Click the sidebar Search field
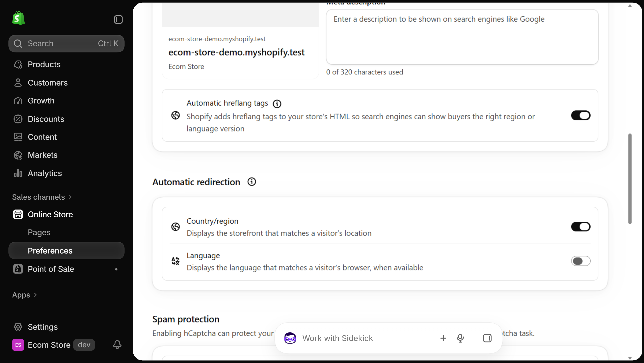 click(x=66, y=44)
